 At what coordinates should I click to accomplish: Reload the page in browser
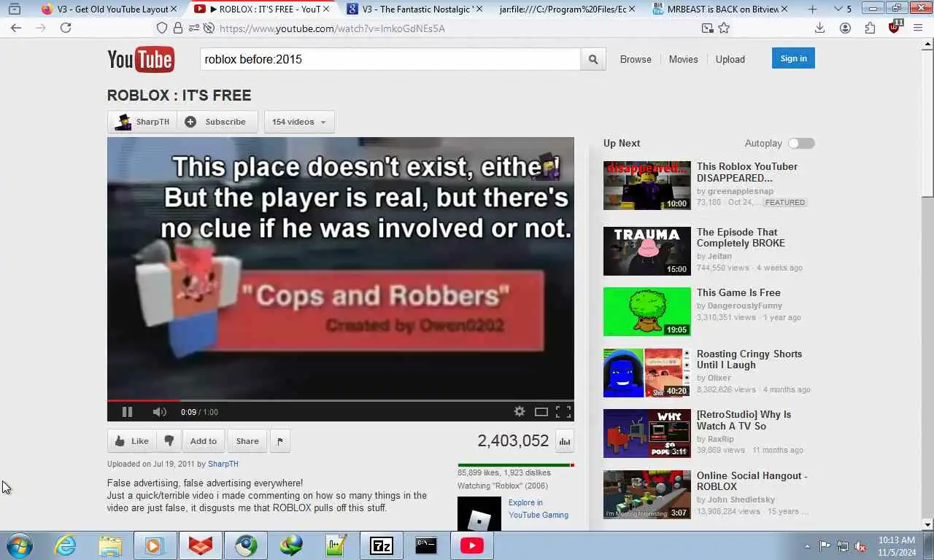click(66, 28)
